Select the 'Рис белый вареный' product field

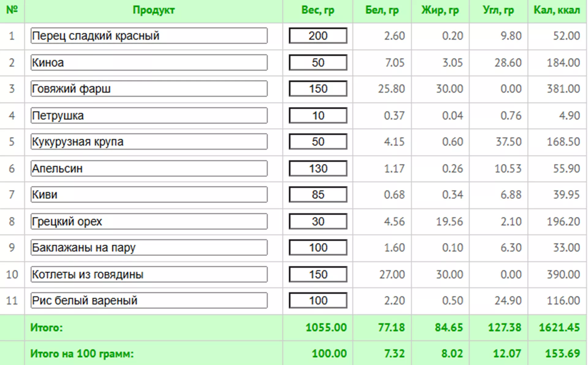click(149, 300)
